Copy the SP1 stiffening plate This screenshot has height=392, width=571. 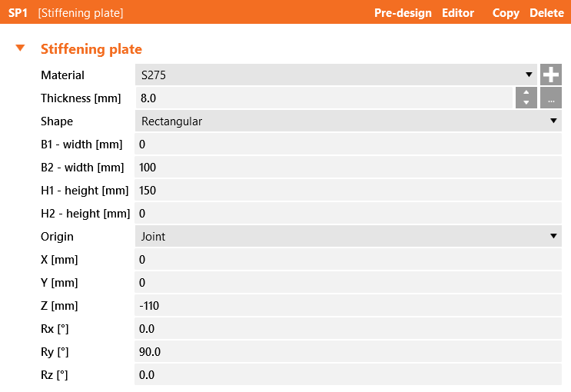point(506,13)
